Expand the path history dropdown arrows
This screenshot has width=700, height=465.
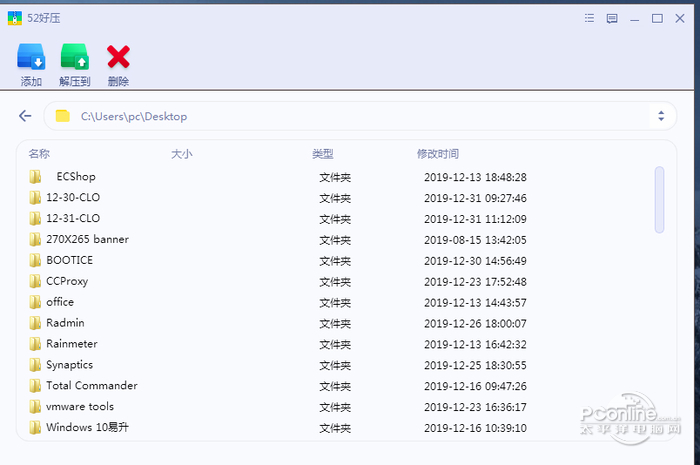click(661, 116)
